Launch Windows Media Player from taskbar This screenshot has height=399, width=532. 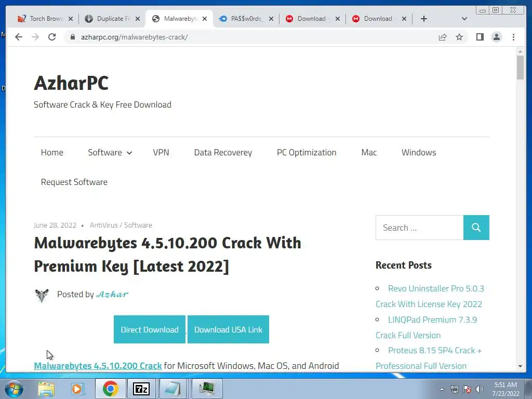click(78, 389)
